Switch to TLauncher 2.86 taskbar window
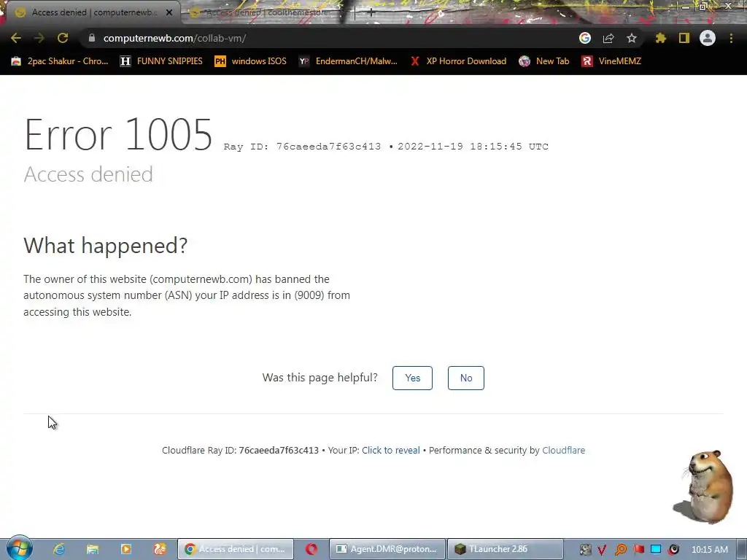Viewport: 747px width, 560px height. (505, 549)
